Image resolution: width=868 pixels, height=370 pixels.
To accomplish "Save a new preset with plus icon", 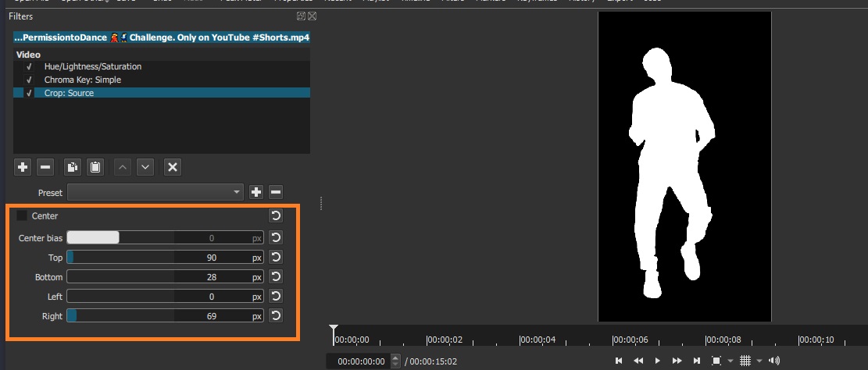I will coord(255,192).
